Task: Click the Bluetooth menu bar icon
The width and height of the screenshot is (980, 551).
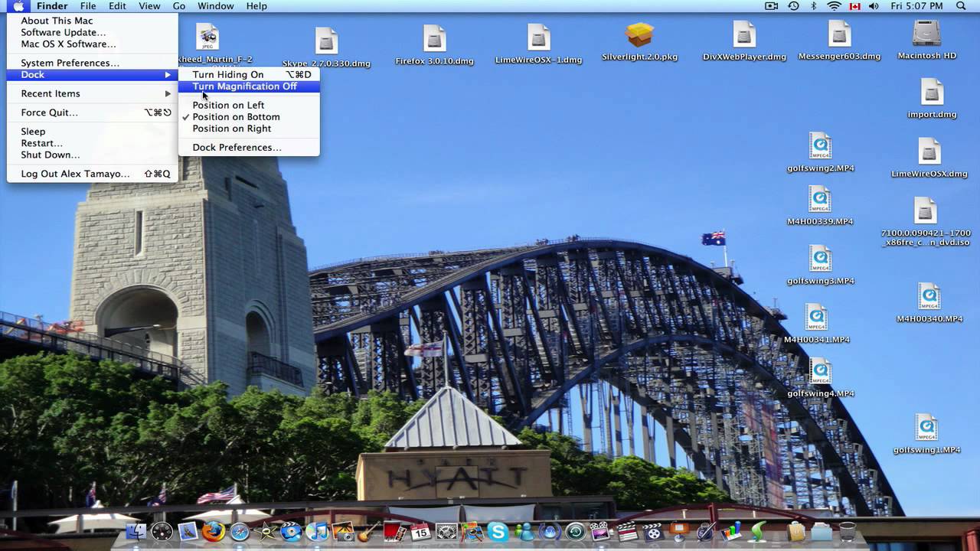Action: tap(813, 6)
